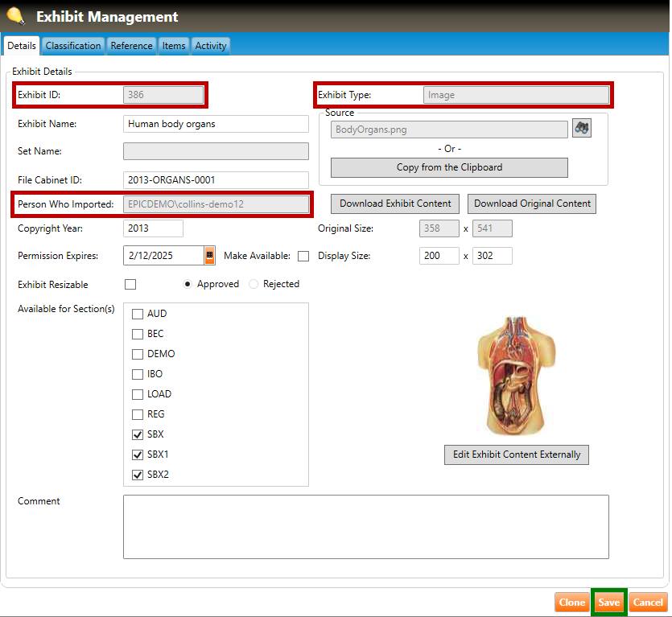The width and height of the screenshot is (672, 617).
Task: Check the AUD section checkbox
Action: pos(138,314)
